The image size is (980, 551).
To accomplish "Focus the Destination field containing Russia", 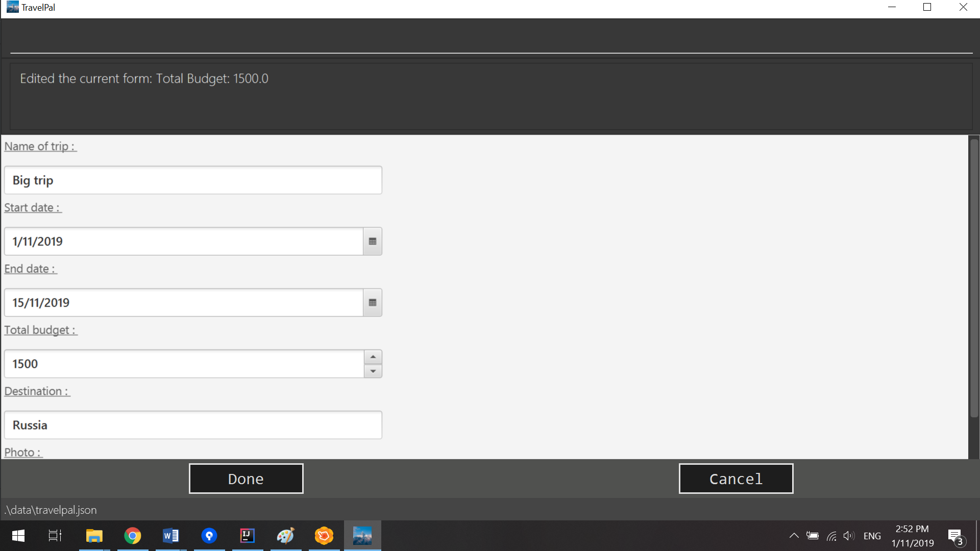I will click(193, 425).
